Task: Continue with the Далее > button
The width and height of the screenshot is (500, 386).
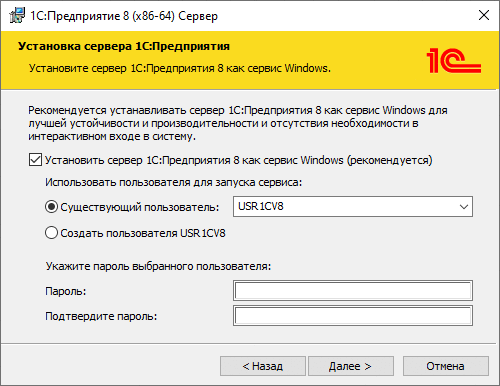Action: click(351, 366)
